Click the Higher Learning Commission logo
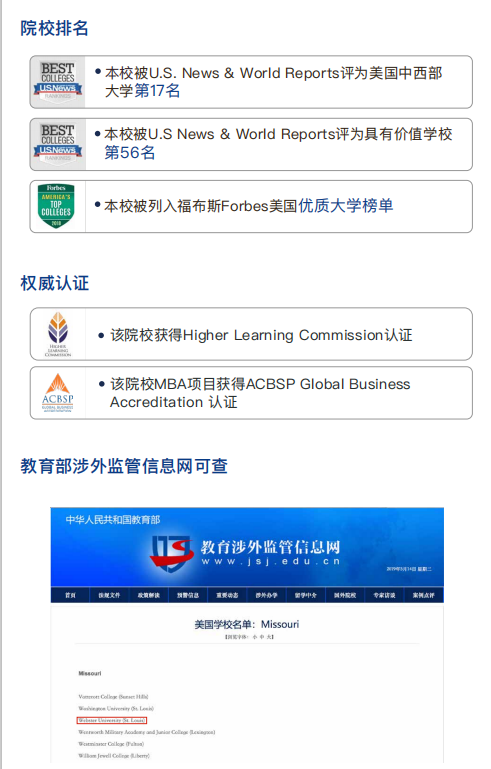Viewport: 491px width, 769px height. 58,334
